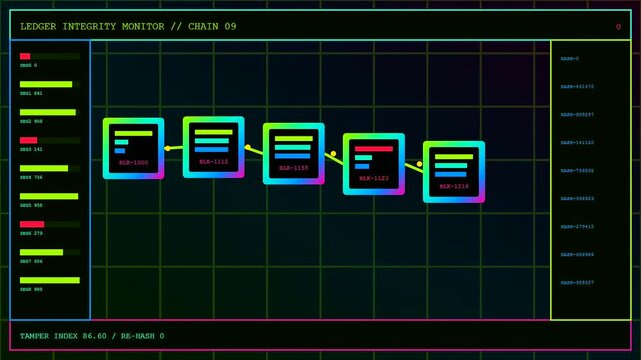Click the Ledger Integrity Monitor Chain 09 title

(128, 27)
